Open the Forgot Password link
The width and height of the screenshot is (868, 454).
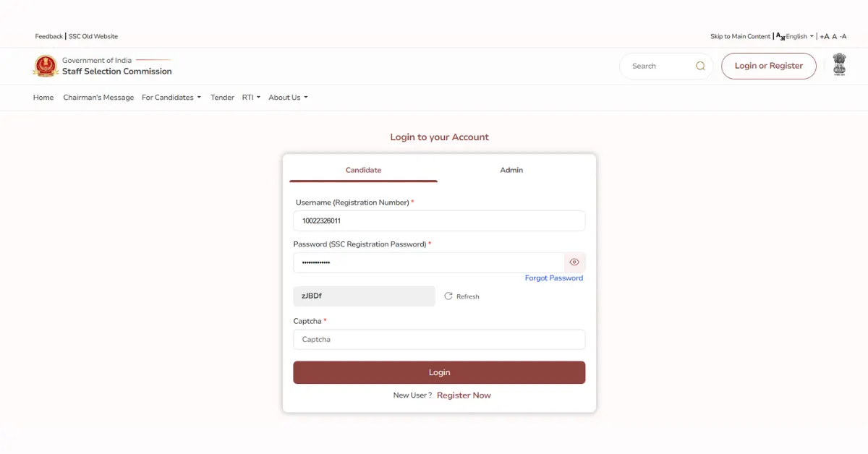pyautogui.click(x=554, y=278)
